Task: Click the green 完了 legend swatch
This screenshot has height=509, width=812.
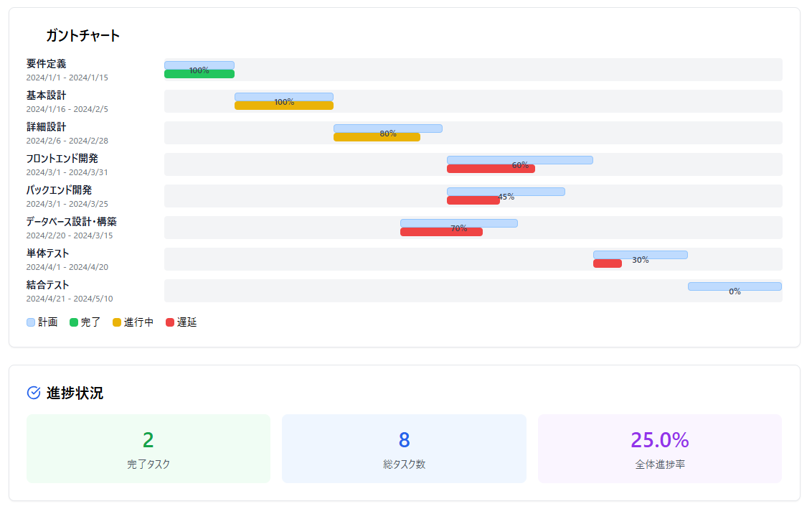Action: (73, 322)
